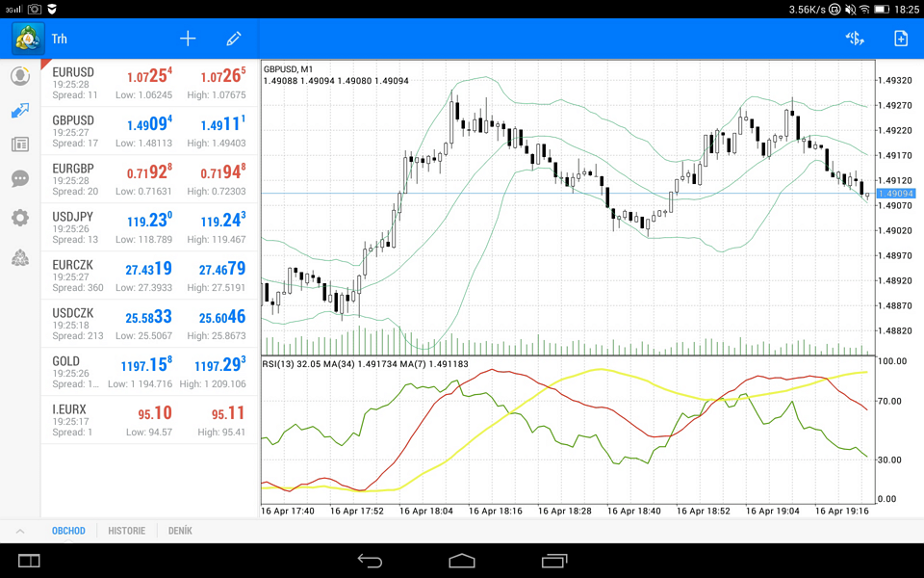Expand the bottom panel with the chevron arrow

(19, 531)
